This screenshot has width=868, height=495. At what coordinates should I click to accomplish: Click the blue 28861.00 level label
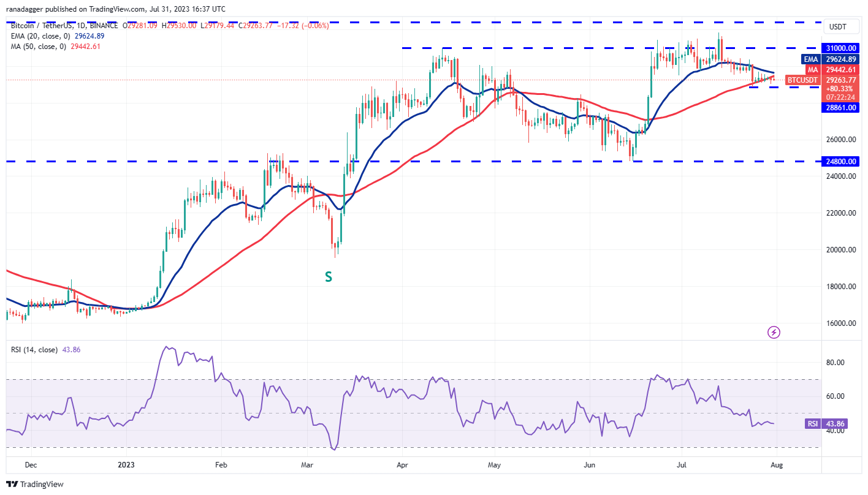[x=840, y=107]
